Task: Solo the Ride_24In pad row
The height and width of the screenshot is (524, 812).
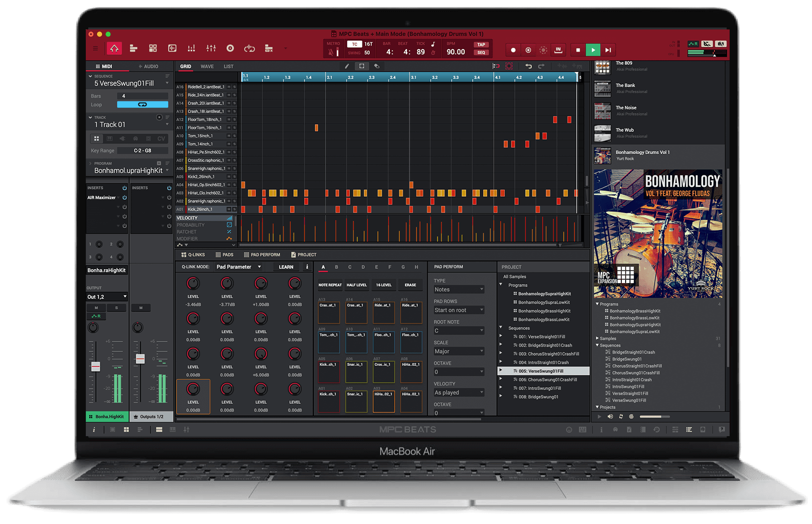Action: pos(234,95)
